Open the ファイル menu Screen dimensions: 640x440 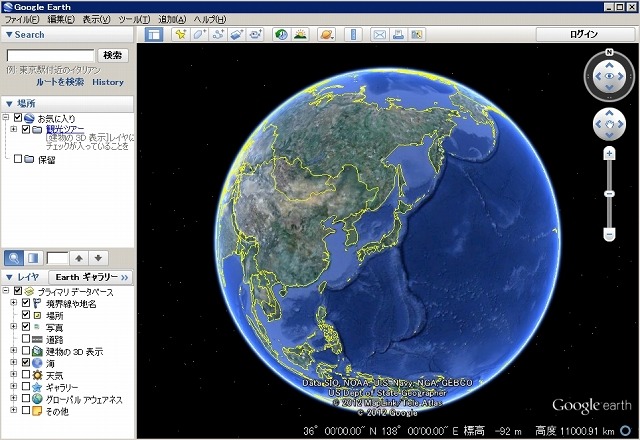[x=22, y=19]
